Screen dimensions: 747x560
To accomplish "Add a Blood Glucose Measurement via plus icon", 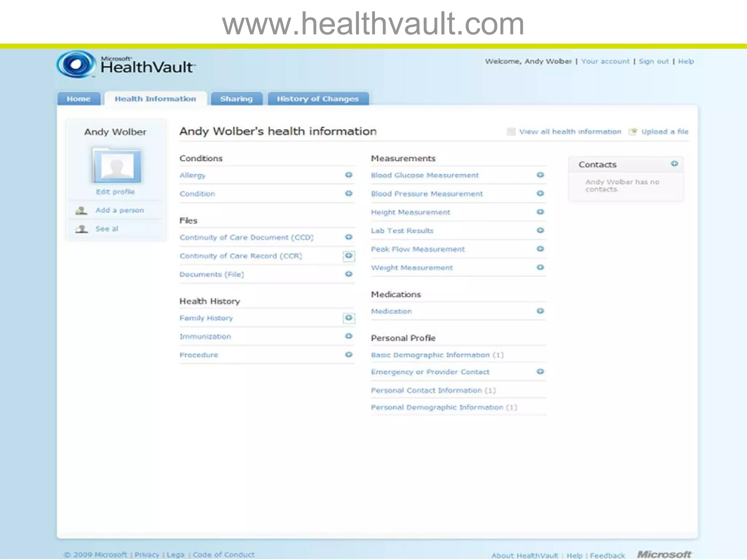I will [540, 175].
